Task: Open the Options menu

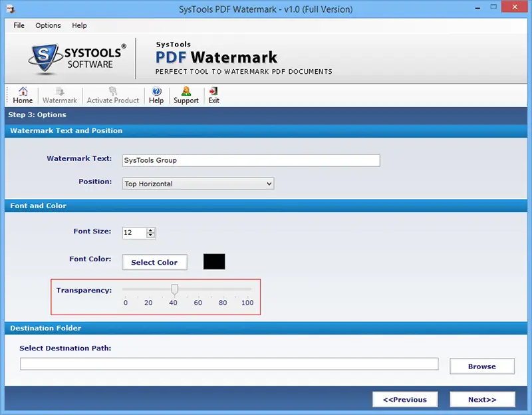Action: 48,25
